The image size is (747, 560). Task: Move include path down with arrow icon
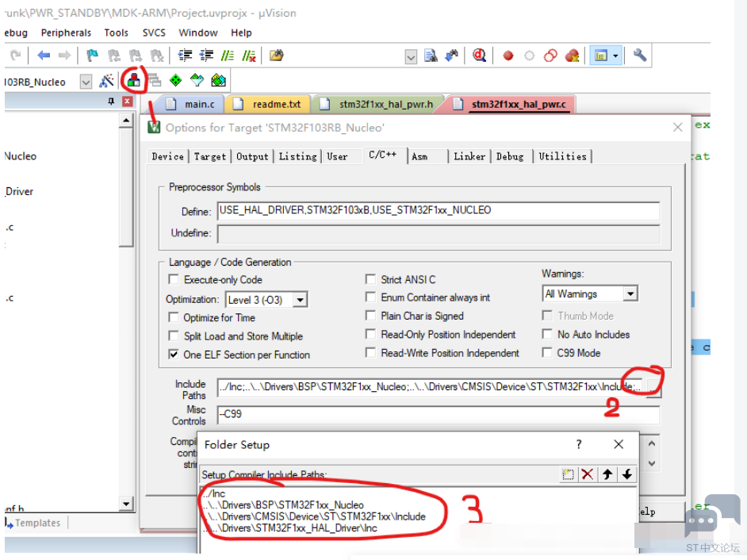pyautogui.click(x=627, y=474)
